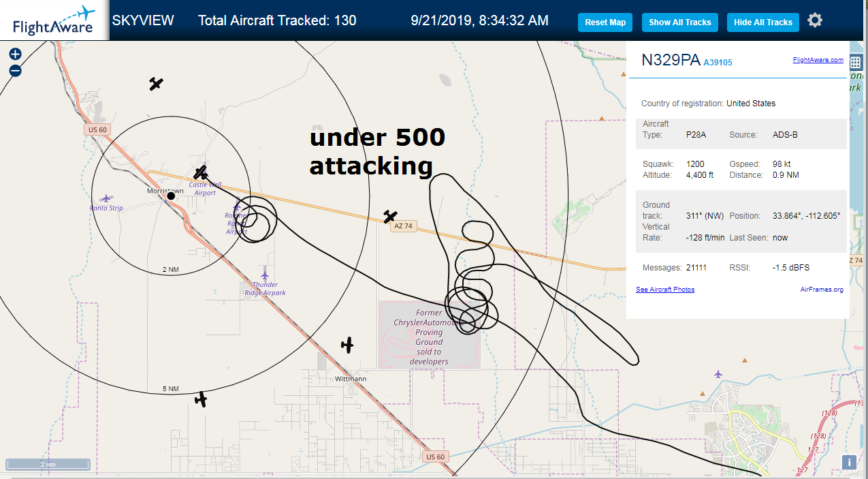The height and width of the screenshot is (479, 868).
Task: Open the settings gear icon
Action: click(x=815, y=20)
